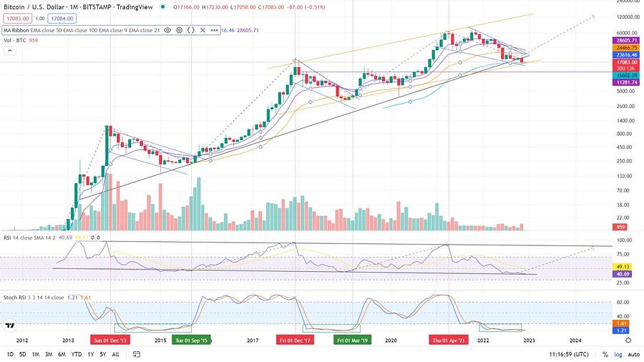Select the 1D time range
Image resolution: width=644 pixels, height=362 pixels.
point(10,354)
